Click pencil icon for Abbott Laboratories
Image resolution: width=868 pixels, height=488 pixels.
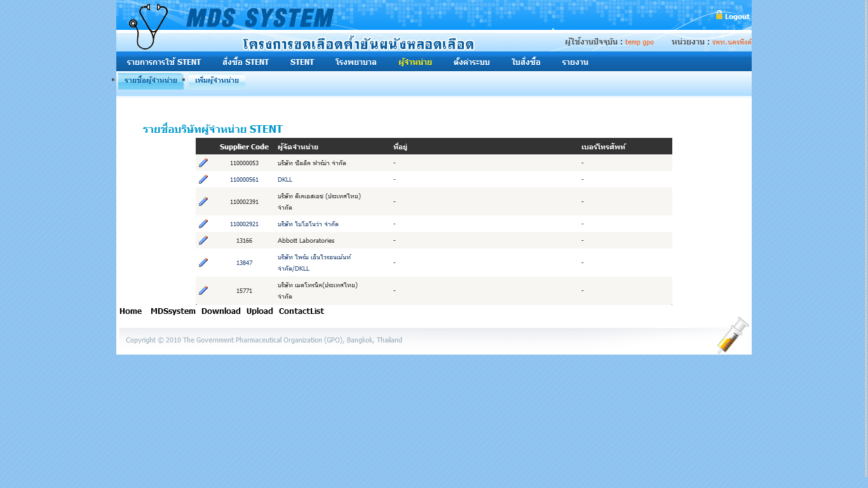coord(203,240)
